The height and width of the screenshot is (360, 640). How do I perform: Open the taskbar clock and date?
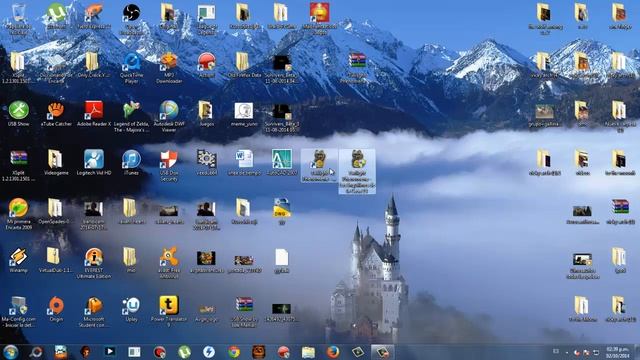(618, 352)
